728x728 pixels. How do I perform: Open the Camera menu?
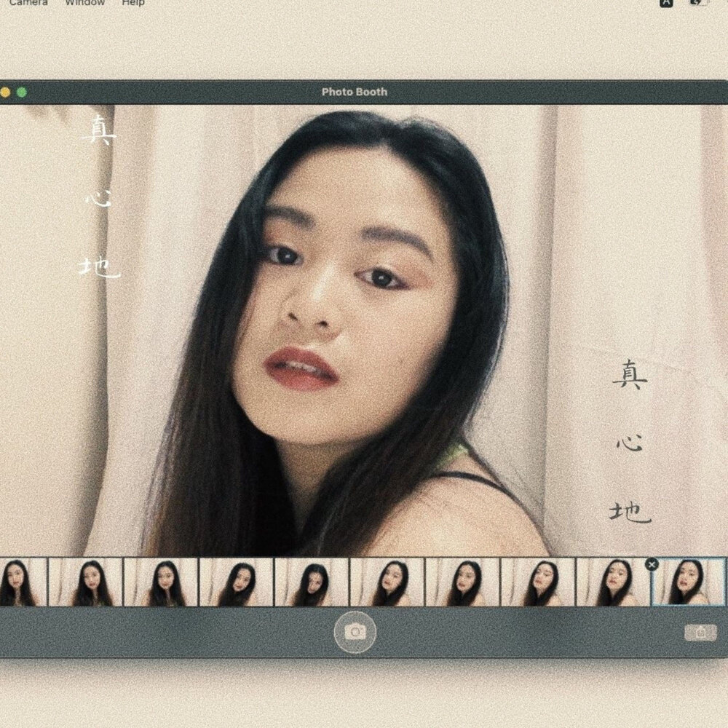[x=29, y=3]
